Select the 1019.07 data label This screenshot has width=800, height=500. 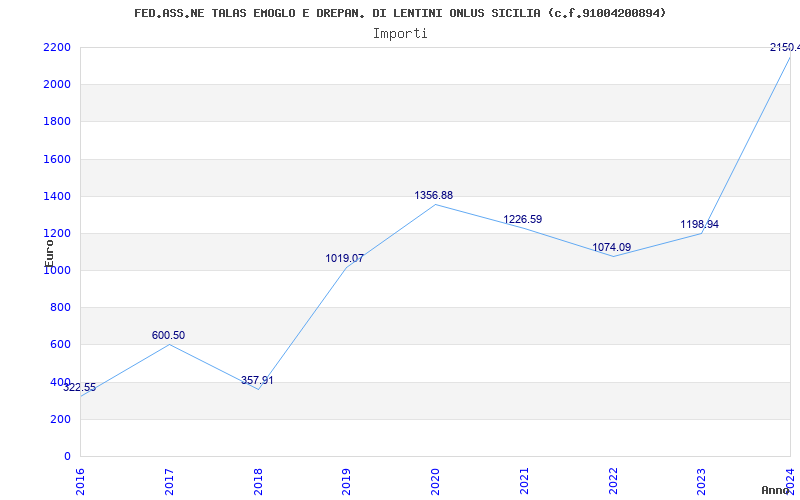345,258
